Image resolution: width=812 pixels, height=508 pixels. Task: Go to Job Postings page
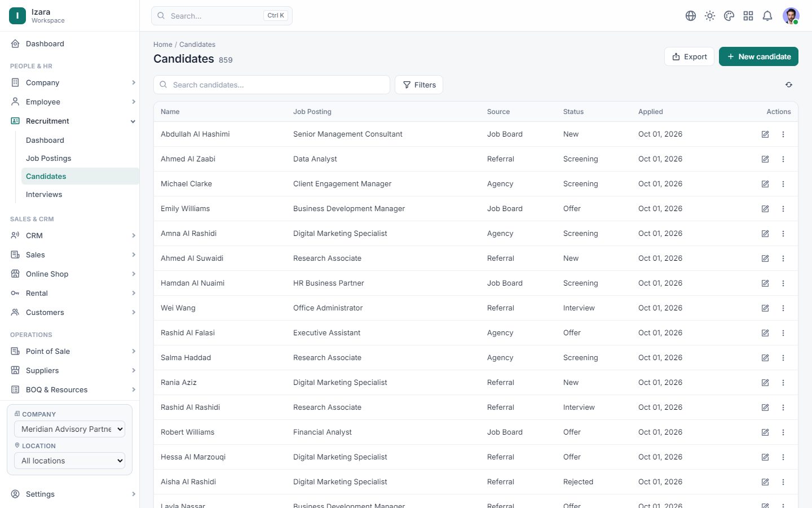(80, 158)
